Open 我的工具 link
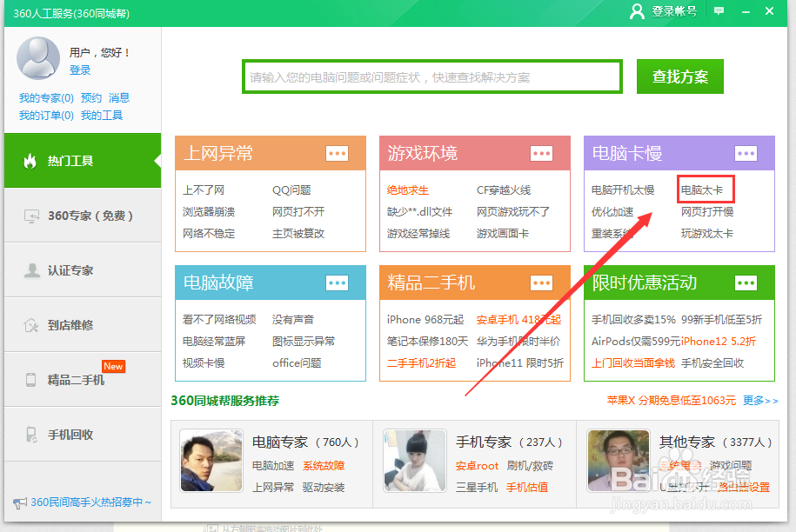This screenshot has width=796, height=532. [102, 116]
